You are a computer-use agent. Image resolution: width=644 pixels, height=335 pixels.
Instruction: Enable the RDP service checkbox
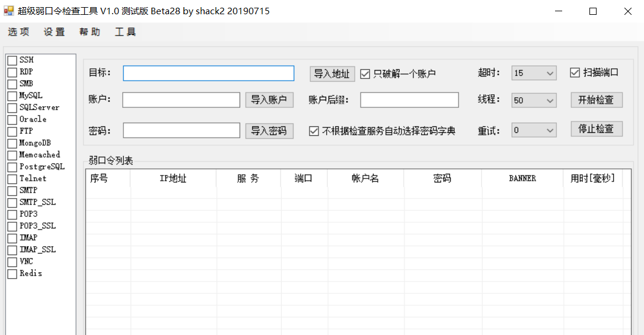12,73
